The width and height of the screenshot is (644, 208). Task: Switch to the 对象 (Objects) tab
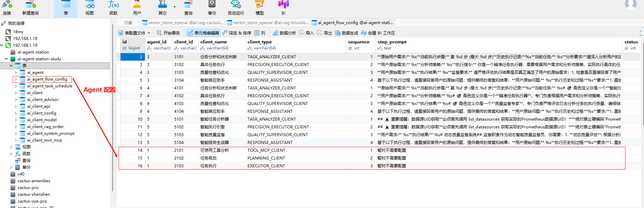(128, 23)
